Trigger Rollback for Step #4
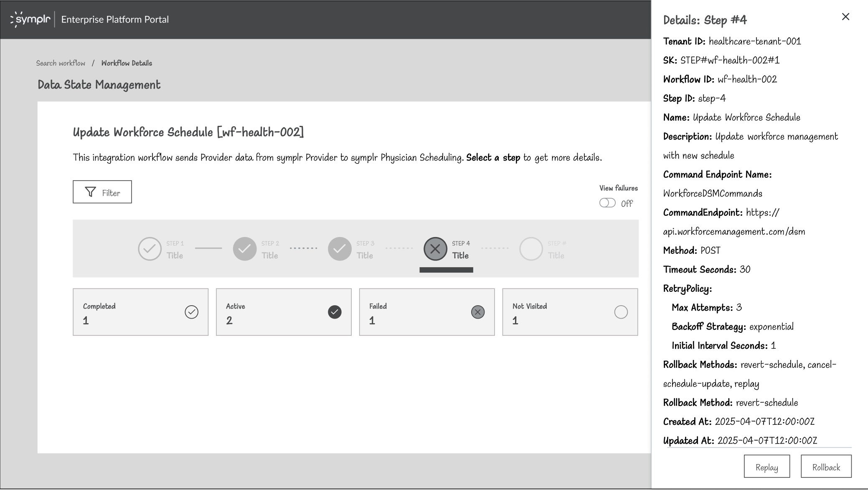Viewport: 868px width, 490px height. click(x=826, y=466)
